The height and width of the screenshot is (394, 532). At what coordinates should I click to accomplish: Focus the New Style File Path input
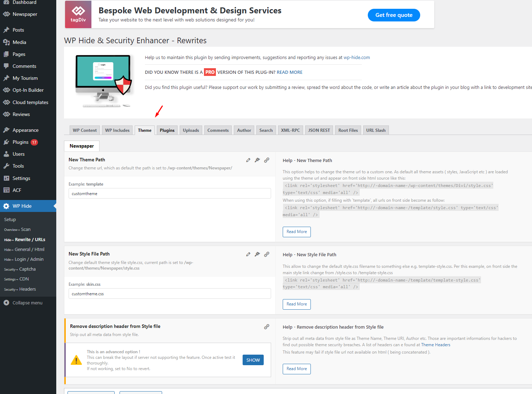click(x=170, y=293)
